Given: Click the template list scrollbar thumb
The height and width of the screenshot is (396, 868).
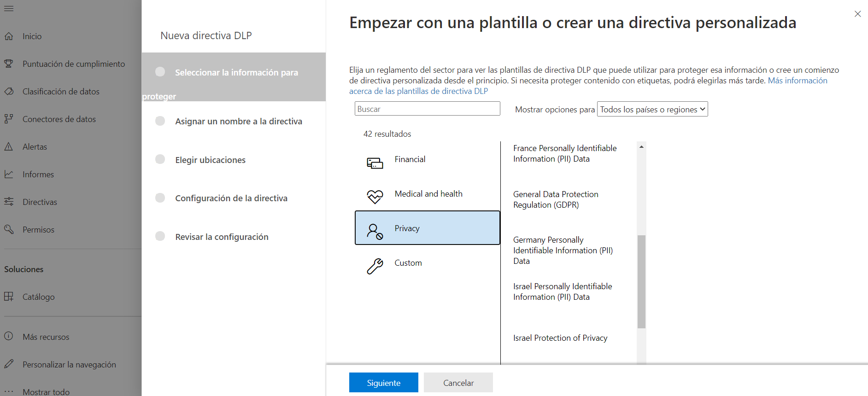Looking at the screenshot, I should click(x=641, y=281).
